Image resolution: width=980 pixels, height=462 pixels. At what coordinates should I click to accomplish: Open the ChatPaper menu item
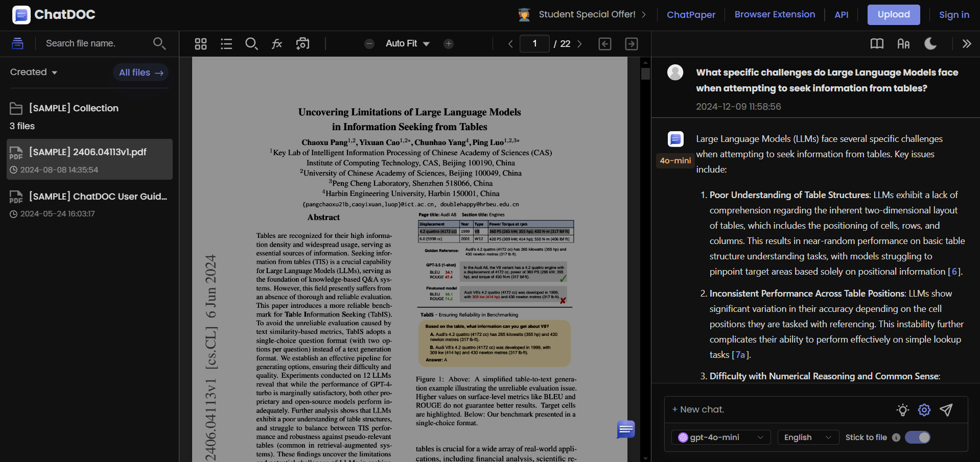point(691,15)
